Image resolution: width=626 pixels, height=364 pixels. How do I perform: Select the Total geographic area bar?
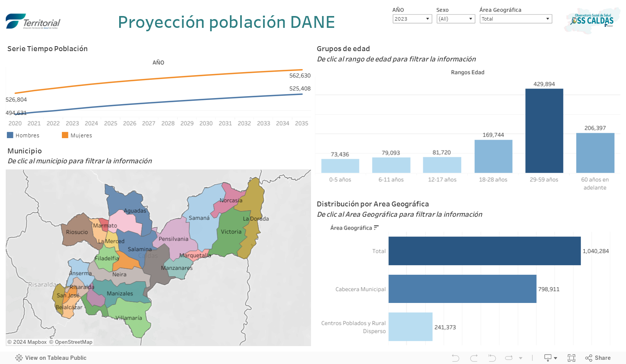click(484, 251)
